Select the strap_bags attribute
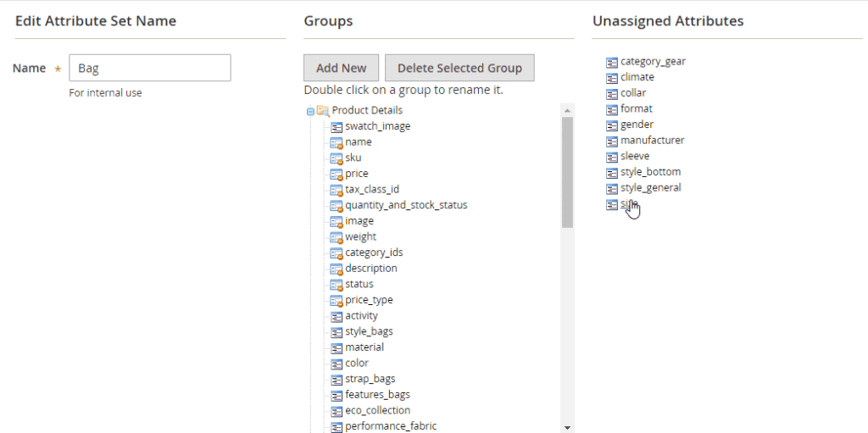Viewport: 868px width, 433px height. click(370, 379)
